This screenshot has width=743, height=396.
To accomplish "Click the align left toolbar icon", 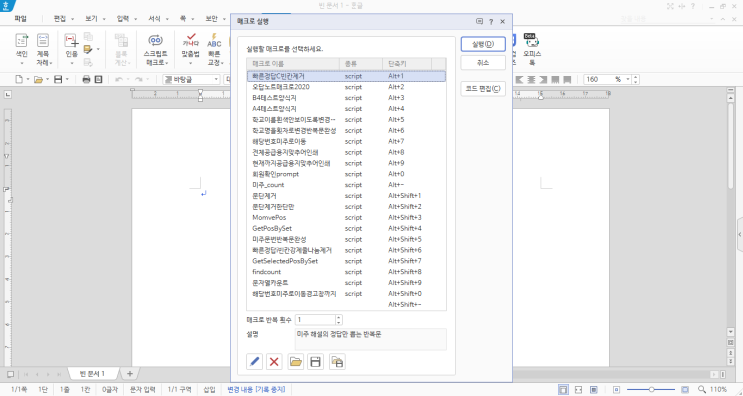I will point(520,80).
